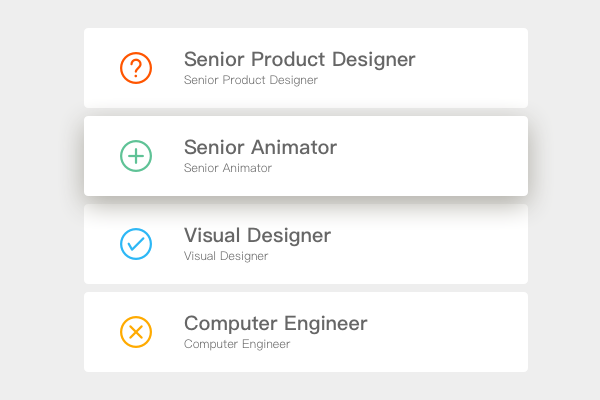Click the small Computer Engineer subtitle
Image resolution: width=600 pixels, height=400 pixels.
[237, 344]
